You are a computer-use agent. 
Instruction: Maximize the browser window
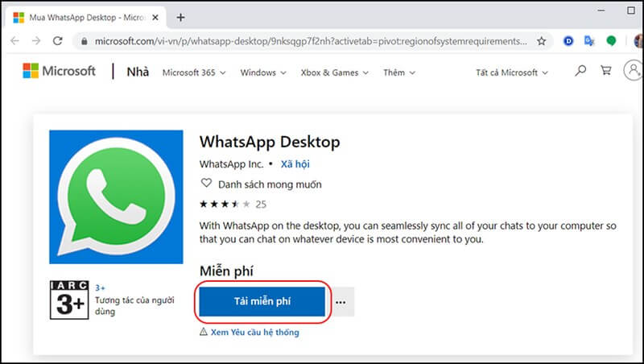tap(631, 10)
